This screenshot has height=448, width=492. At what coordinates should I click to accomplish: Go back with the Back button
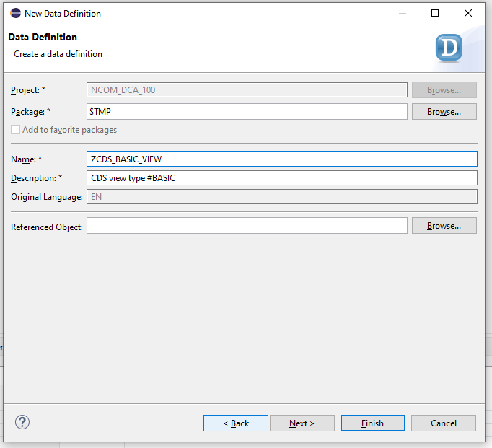pyautogui.click(x=236, y=423)
